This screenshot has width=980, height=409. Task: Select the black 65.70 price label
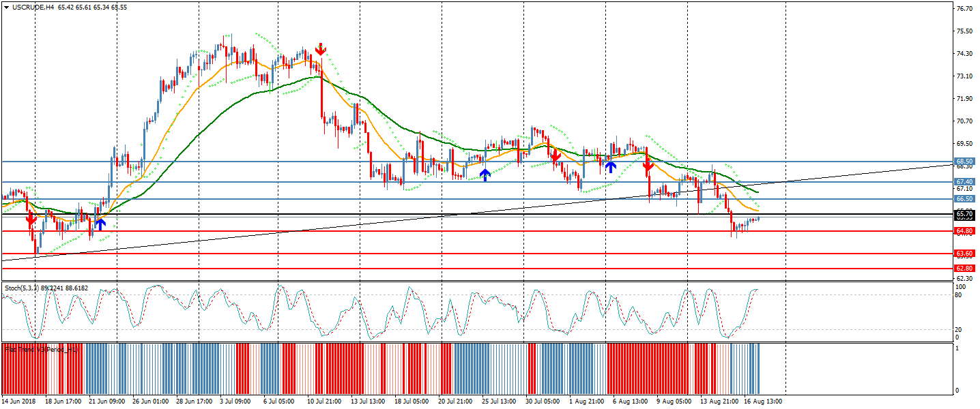pyautogui.click(x=964, y=215)
